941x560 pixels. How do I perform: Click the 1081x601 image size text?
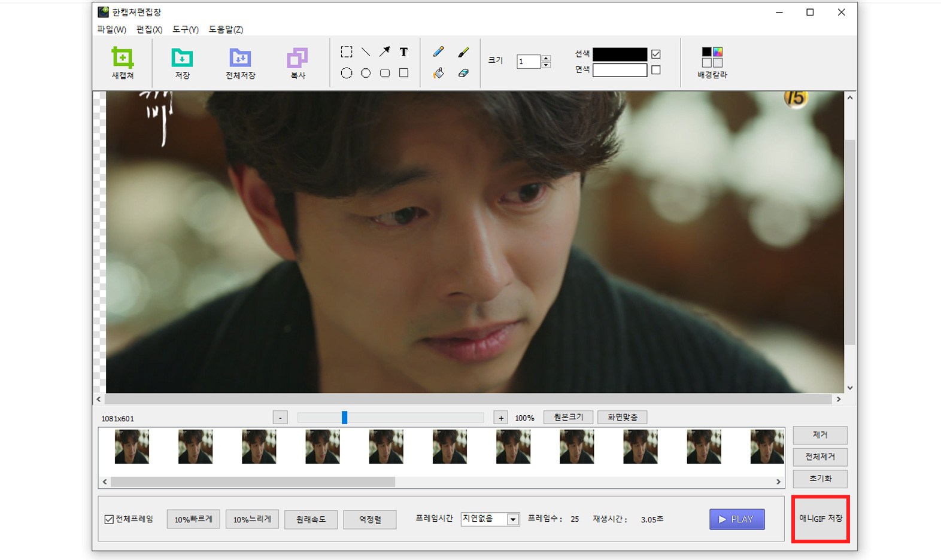[117, 418]
